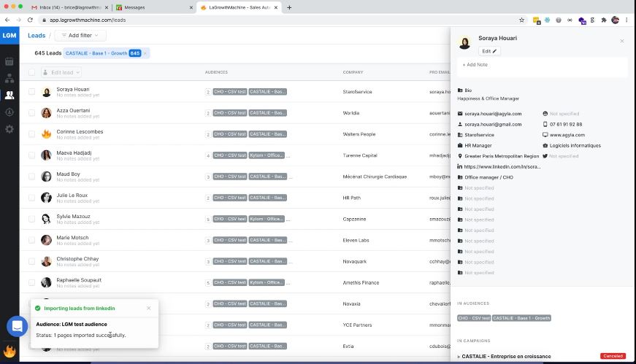Open the www.agyla.com website link
636x364 pixels.
564,135
